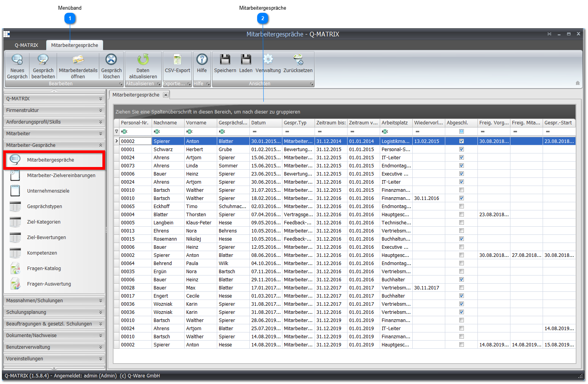Open Mitarbeitergespräche in the sidebar
Image resolution: width=588 pixels, height=384 pixels.
point(54,160)
